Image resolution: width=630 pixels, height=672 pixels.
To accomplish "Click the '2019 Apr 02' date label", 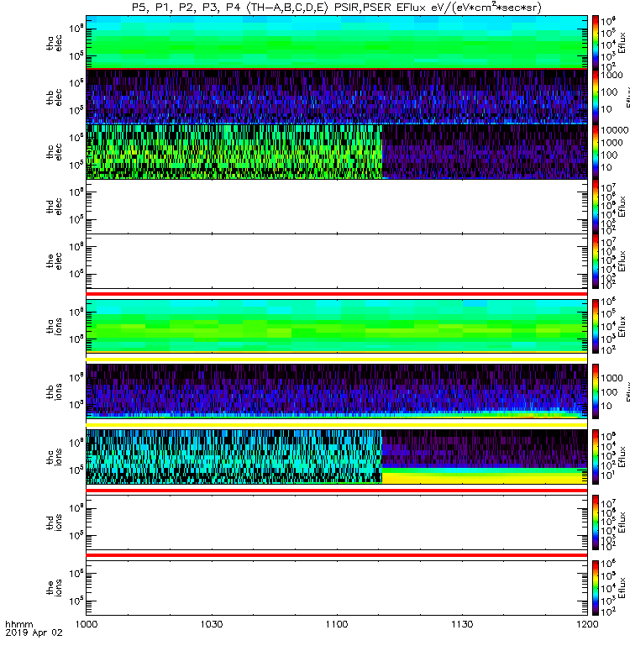I will (x=34, y=633).
